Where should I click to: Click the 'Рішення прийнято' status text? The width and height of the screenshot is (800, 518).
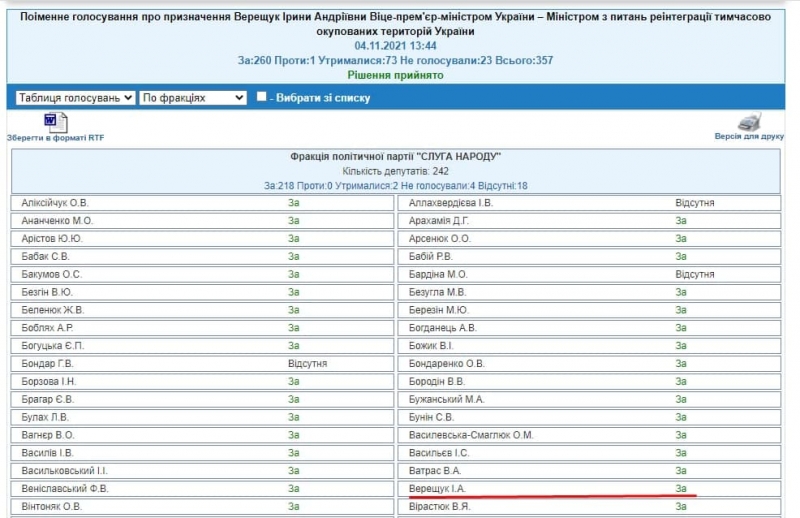click(395, 75)
